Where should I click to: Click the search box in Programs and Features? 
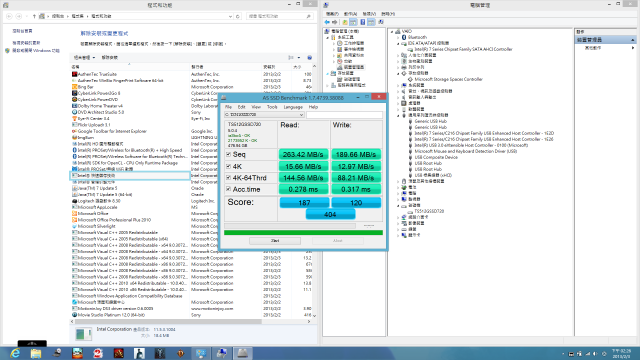[280, 16]
